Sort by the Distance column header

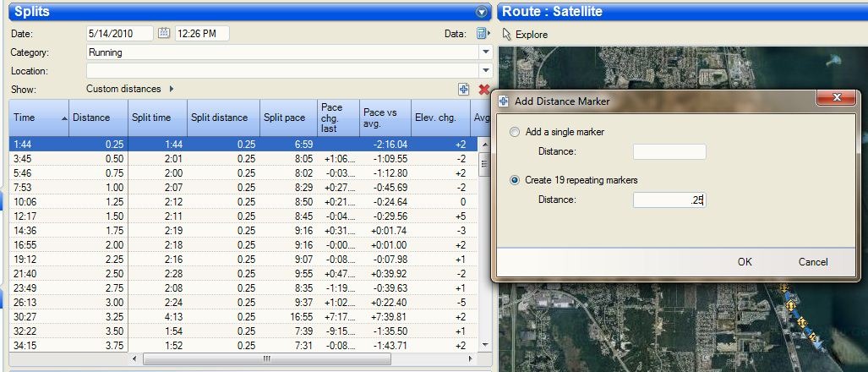[x=99, y=118]
